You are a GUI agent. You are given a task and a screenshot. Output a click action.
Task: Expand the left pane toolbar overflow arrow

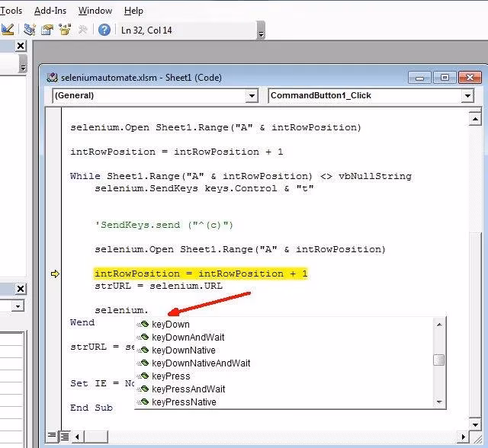click(x=23, y=64)
